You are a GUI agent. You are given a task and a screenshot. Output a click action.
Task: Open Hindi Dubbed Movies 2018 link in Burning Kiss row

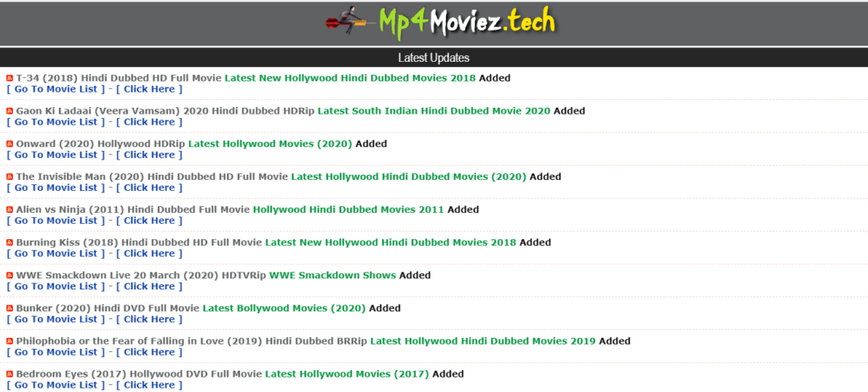[x=390, y=243]
